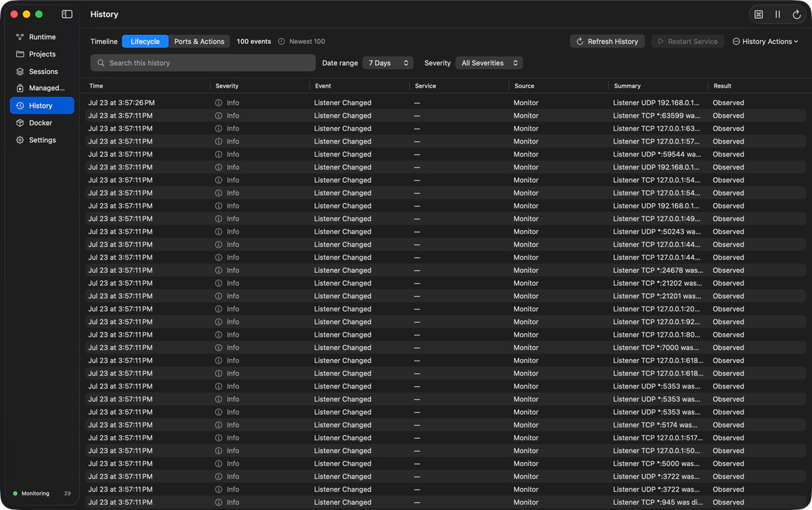Click Observed result in the *:945 row
Viewport: 812px width, 510px height.
tap(728, 502)
